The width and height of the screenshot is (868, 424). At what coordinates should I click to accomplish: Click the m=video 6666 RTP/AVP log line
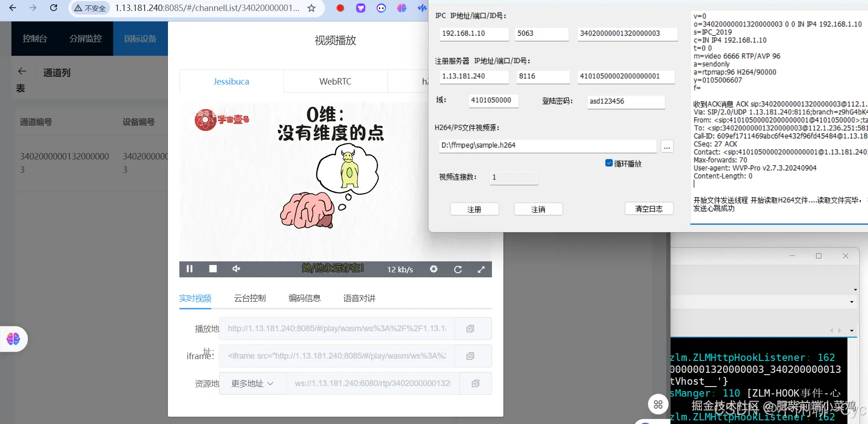tap(737, 56)
